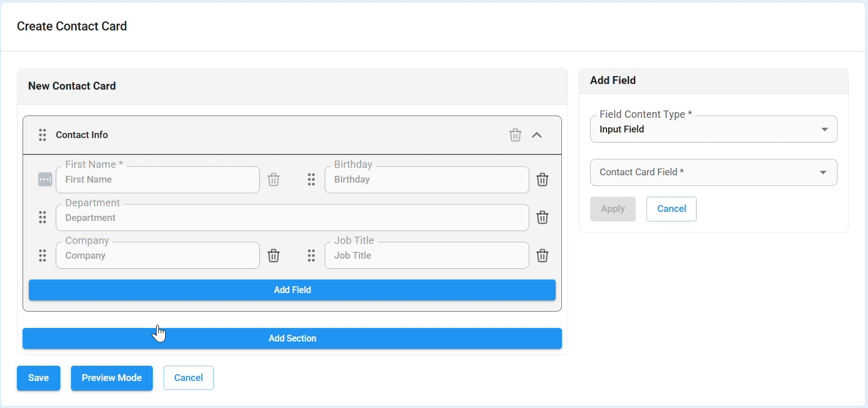Screen dimensions: 868x408
Task: Cancel creating the contact card
Action: point(188,378)
